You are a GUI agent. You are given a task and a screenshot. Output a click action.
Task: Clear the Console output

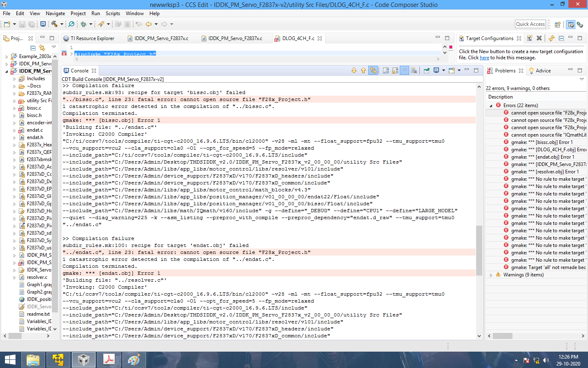[414, 70]
